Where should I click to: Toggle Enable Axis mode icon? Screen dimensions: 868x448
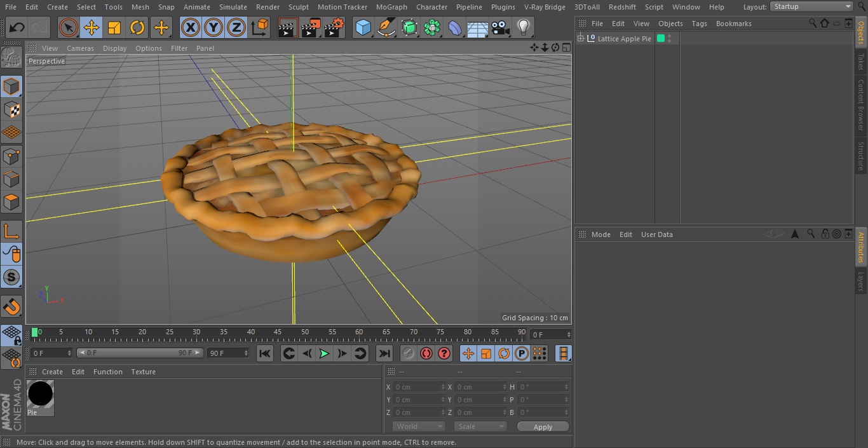tap(11, 231)
